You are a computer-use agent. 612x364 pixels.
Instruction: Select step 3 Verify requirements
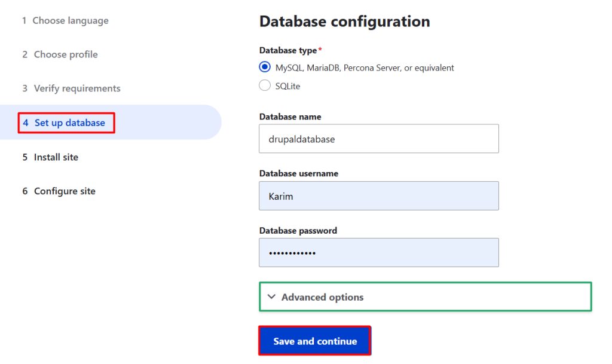[71, 88]
